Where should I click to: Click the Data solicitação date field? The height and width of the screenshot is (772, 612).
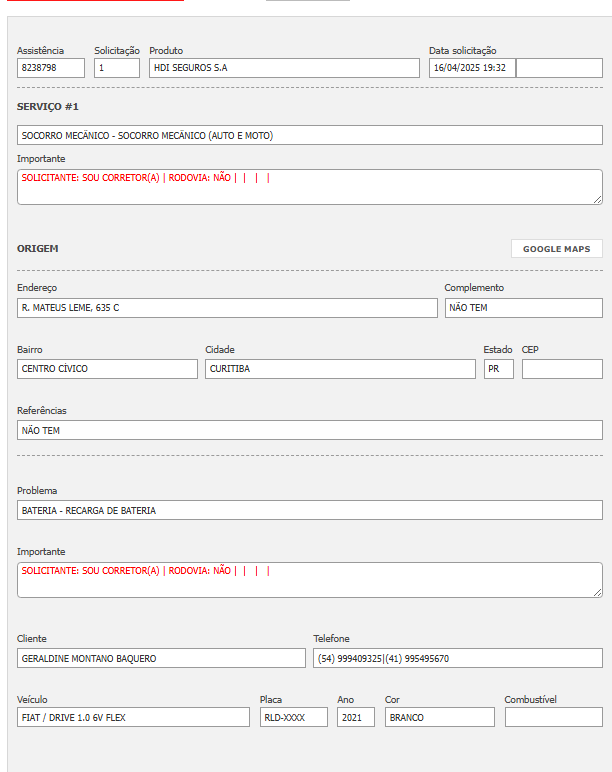coord(472,68)
